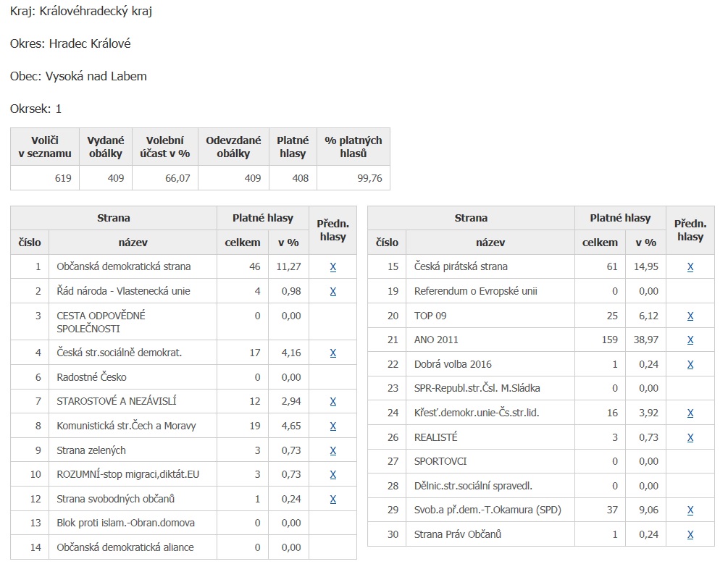Click party name 'Dělnic.str.sociální spravedl.'
Viewport: 728px width, 564px height.
click(473, 486)
